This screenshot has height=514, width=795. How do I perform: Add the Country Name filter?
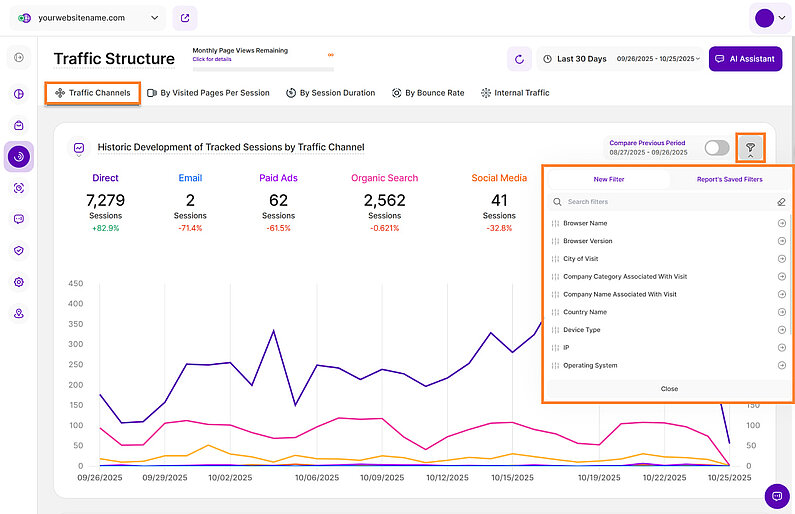tap(781, 312)
